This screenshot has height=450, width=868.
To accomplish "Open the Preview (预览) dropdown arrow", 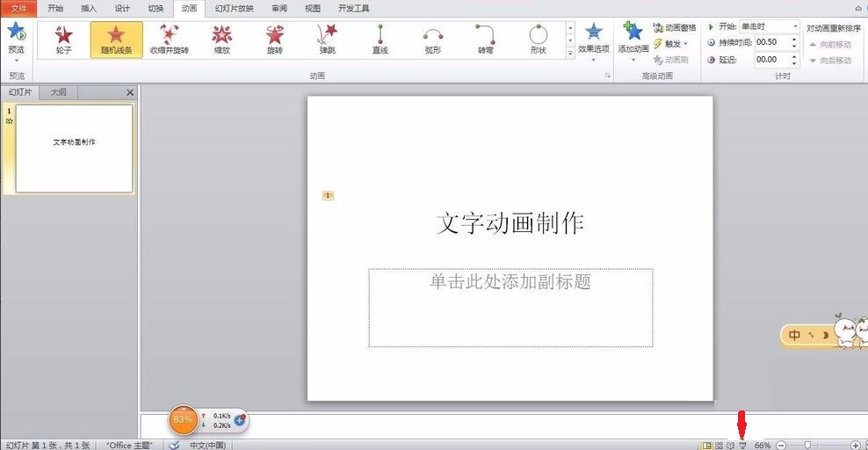I will pos(17,60).
